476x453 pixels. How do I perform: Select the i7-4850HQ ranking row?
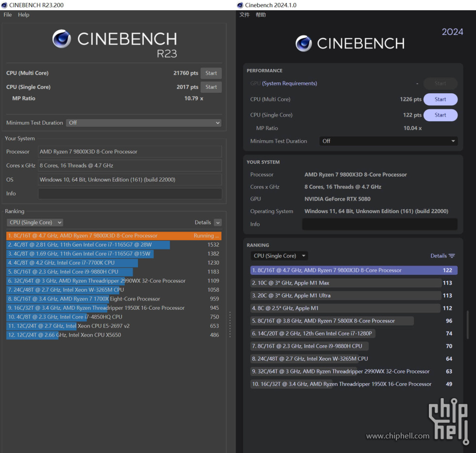click(x=114, y=317)
